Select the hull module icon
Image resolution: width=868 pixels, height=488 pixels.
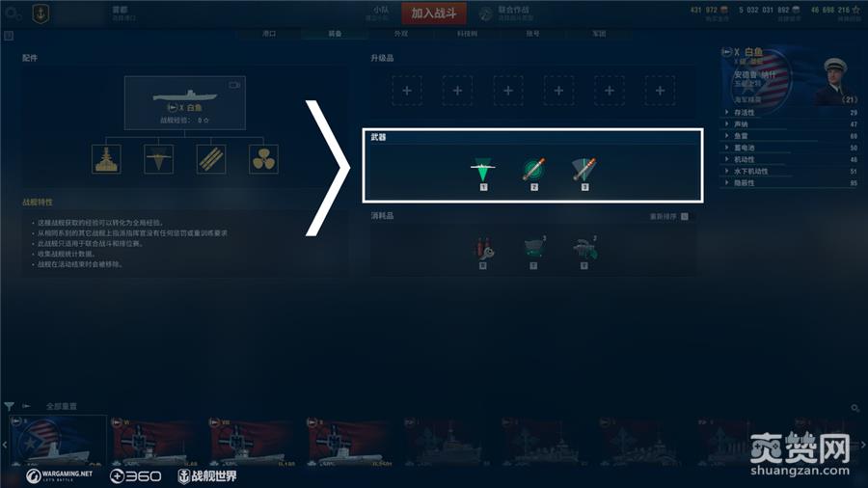coord(106,159)
